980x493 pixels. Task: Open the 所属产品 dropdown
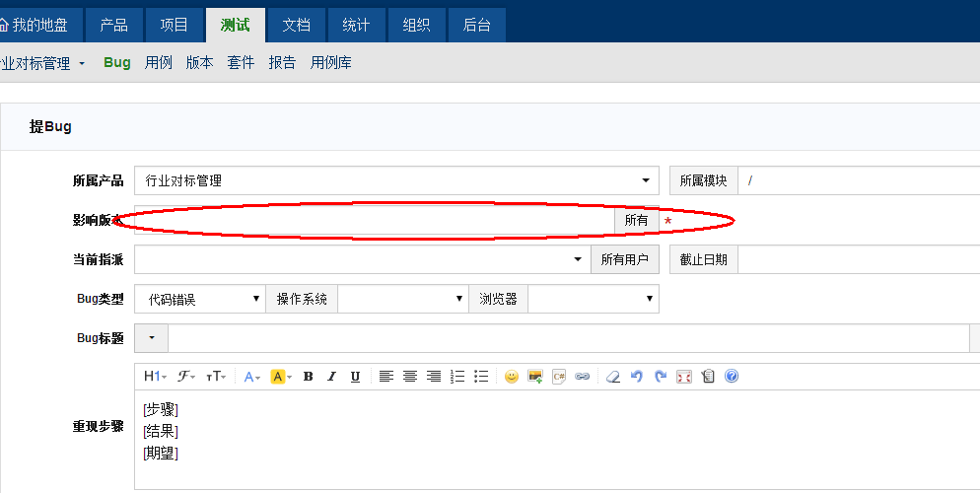[397, 180]
